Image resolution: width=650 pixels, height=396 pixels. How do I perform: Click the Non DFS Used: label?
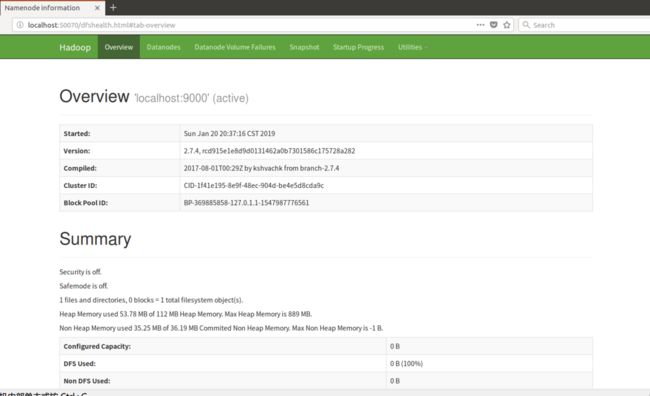coord(87,381)
